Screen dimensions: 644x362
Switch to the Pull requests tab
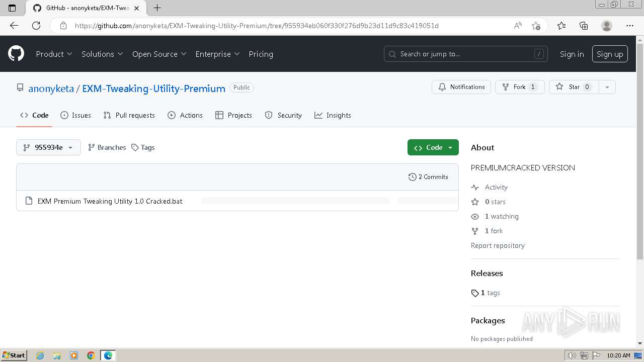point(129,115)
